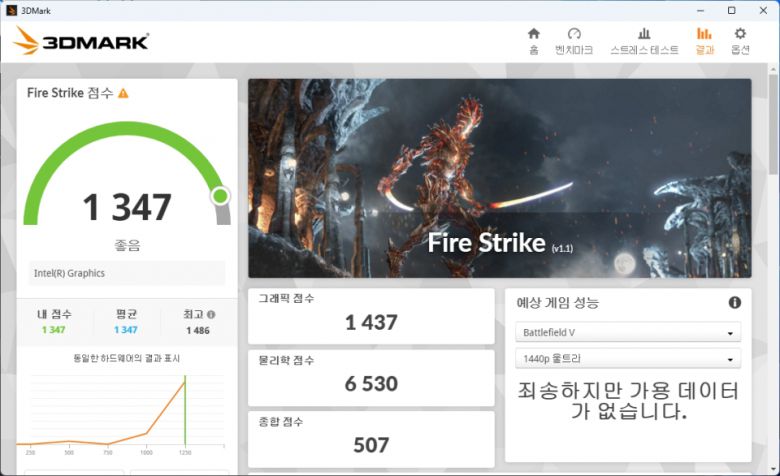Click info icon in estimated game performance panel
Screen dimensions: 780x476
pyautogui.click(x=735, y=302)
